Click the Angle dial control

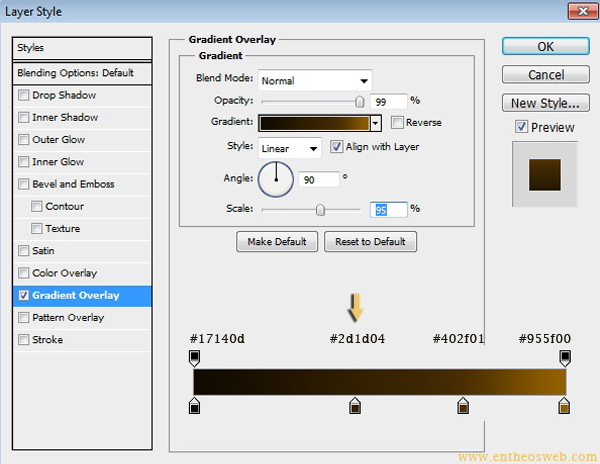point(276,181)
